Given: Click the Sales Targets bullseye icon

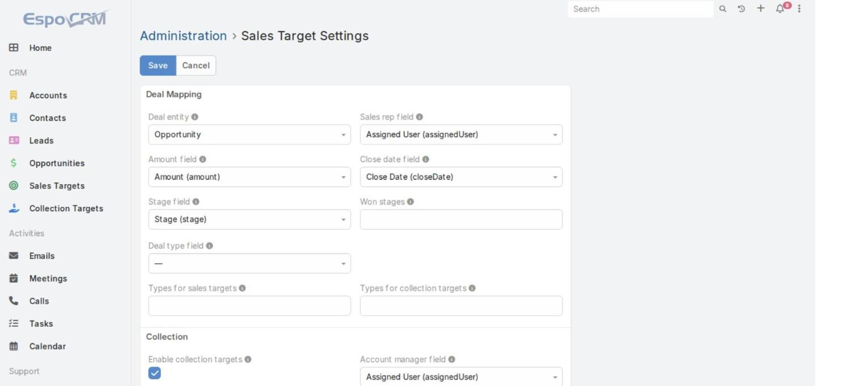Looking at the screenshot, I should coord(14,186).
